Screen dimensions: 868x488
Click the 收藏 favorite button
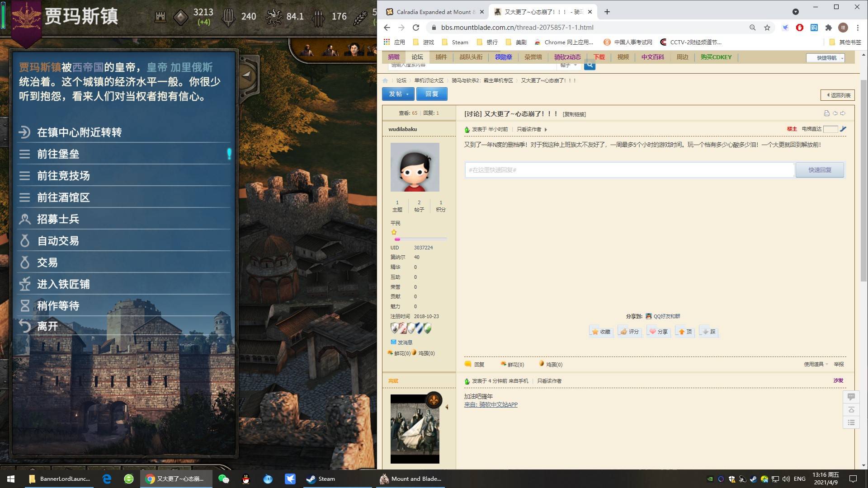[601, 332]
